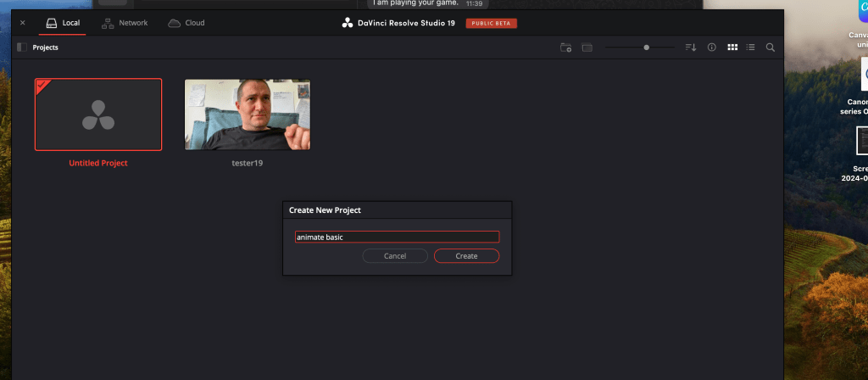Click the project name input field

pyautogui.click(x=397, y=237)
